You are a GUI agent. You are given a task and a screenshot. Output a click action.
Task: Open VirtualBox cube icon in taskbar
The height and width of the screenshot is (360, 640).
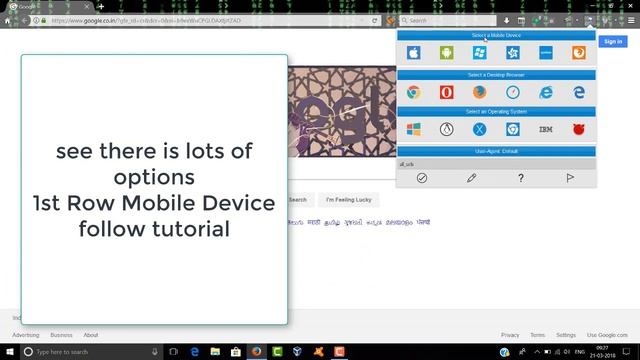(298, 351)
